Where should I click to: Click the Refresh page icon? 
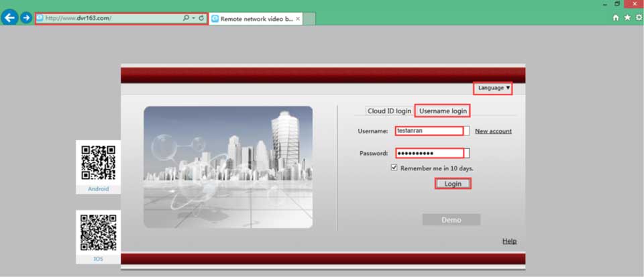201,18
